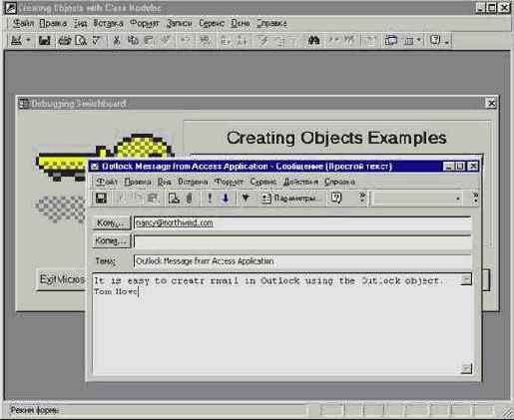The width and height of the screenshot is (514, 420).
Task: Click the Access toolbar Save disk icon
Action: 44,41
